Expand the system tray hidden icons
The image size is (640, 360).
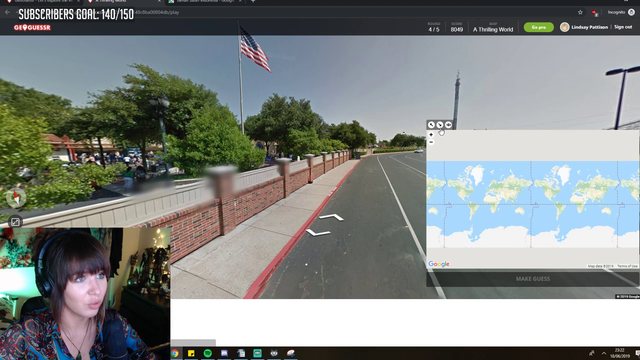tap(604, 353)
